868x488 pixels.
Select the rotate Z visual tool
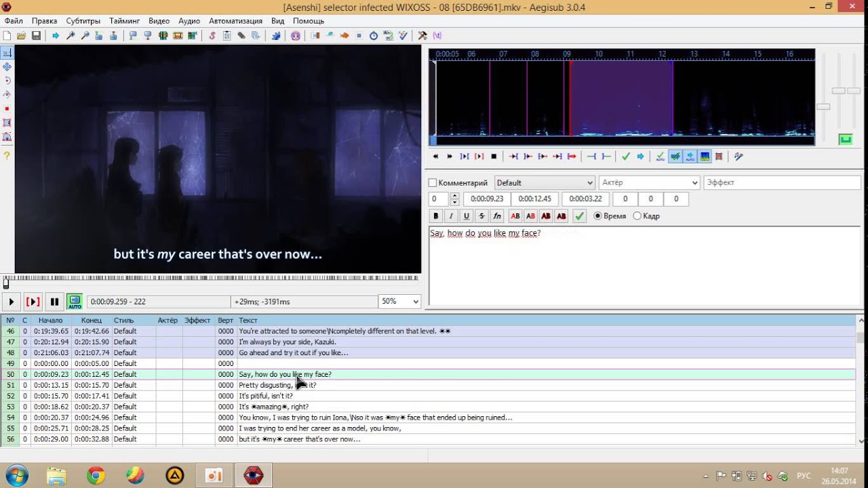pos(7,81)
